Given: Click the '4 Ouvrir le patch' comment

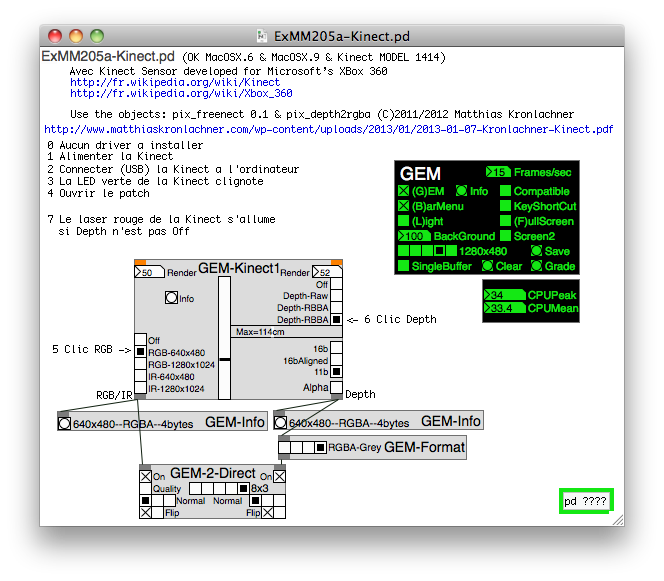Looking at the screenshot, I should click(x=99, y=194).
